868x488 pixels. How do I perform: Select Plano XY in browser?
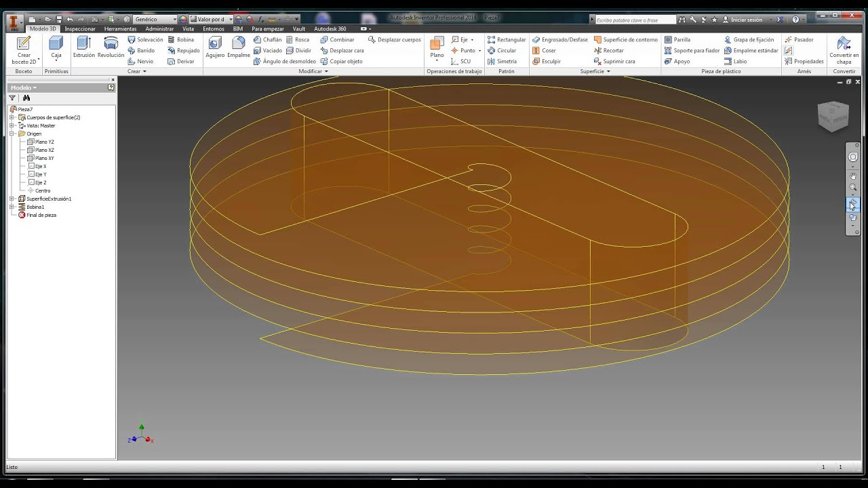pos(41,158)
